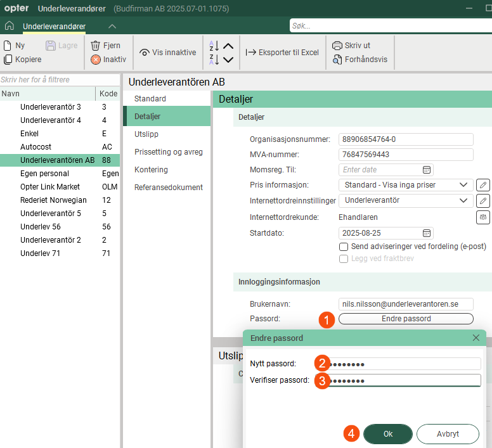Open calendar picker for Startdato
This screenshot has width=492, height=448.
pyautogui.click(x=427, y=233)
